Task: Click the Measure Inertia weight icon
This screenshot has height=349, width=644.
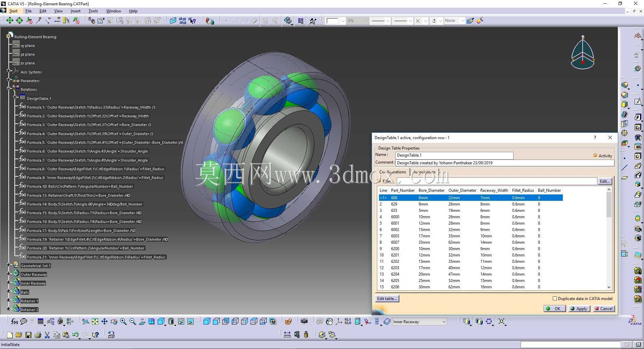Action: pyautogui.click(x=306, y=335)
